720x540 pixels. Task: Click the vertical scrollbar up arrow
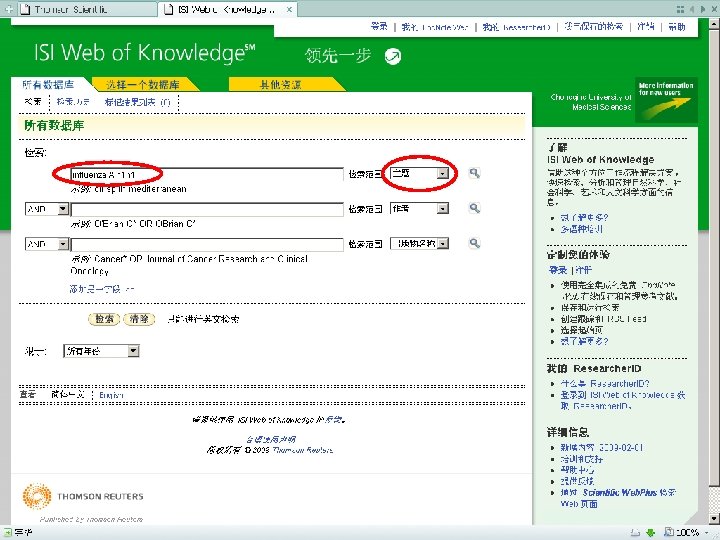click(x=714, y=24)
